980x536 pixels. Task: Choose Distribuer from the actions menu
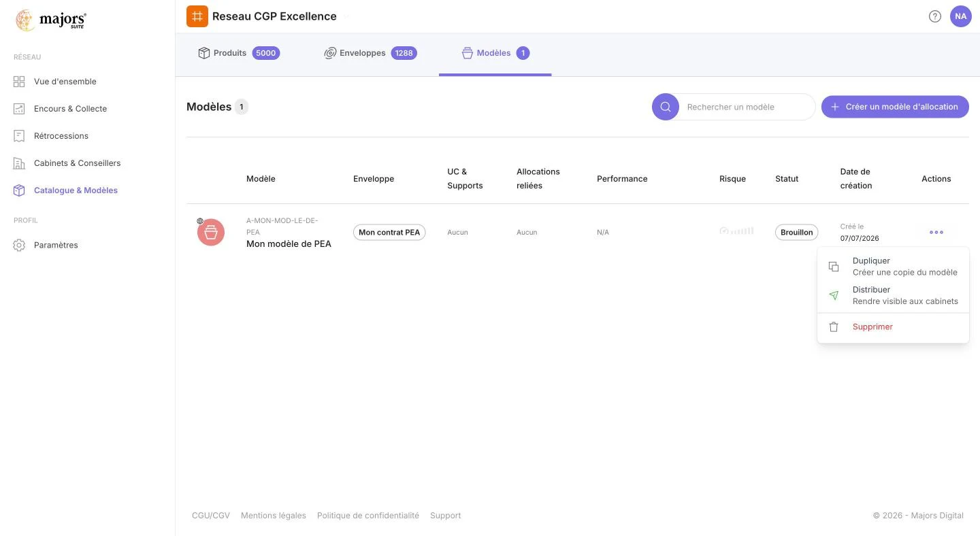coord(893,295)
